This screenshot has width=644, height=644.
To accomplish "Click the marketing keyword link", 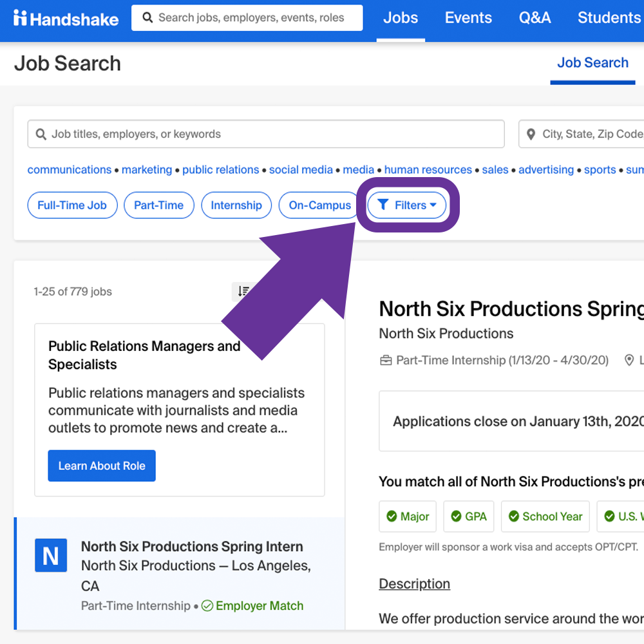I will coord(147,169).
